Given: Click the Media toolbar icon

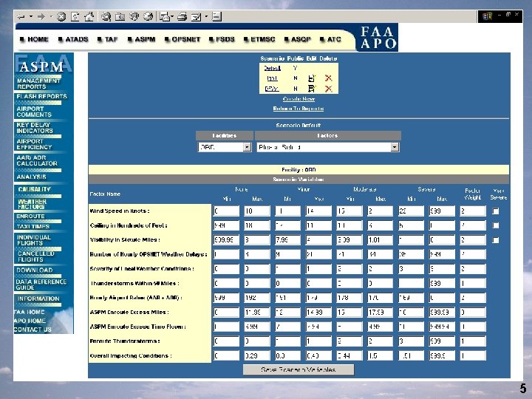Looking at the screenshot, I should tap(134, 16).
